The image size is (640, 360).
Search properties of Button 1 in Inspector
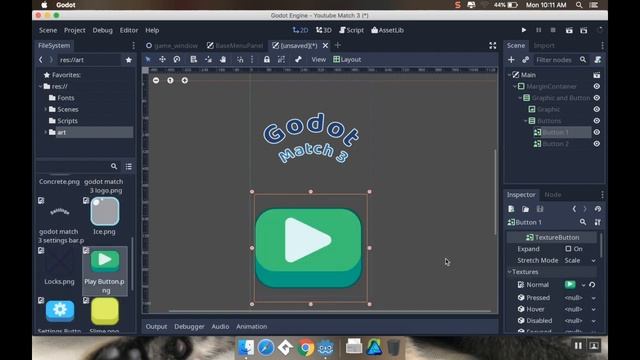tap(583, 222)
